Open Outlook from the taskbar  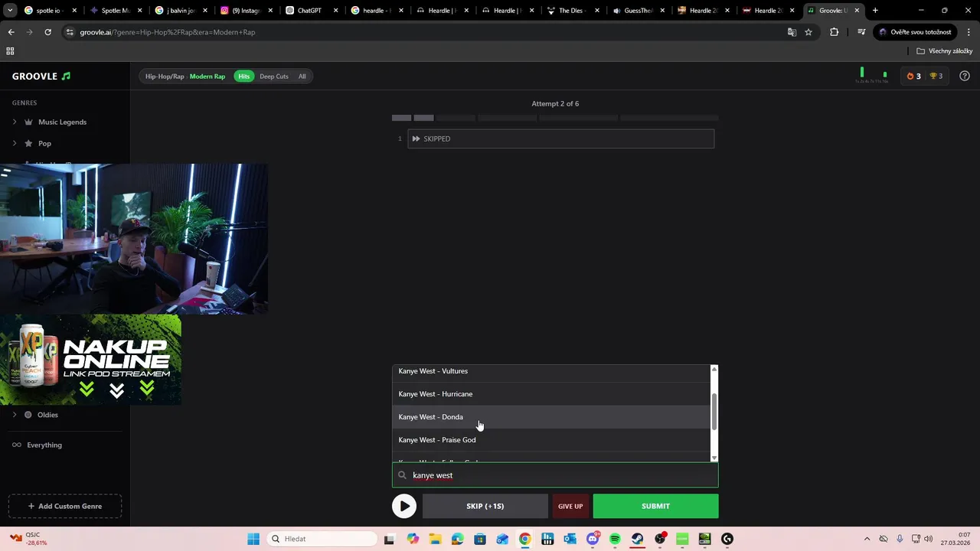(x=570, y=539)
